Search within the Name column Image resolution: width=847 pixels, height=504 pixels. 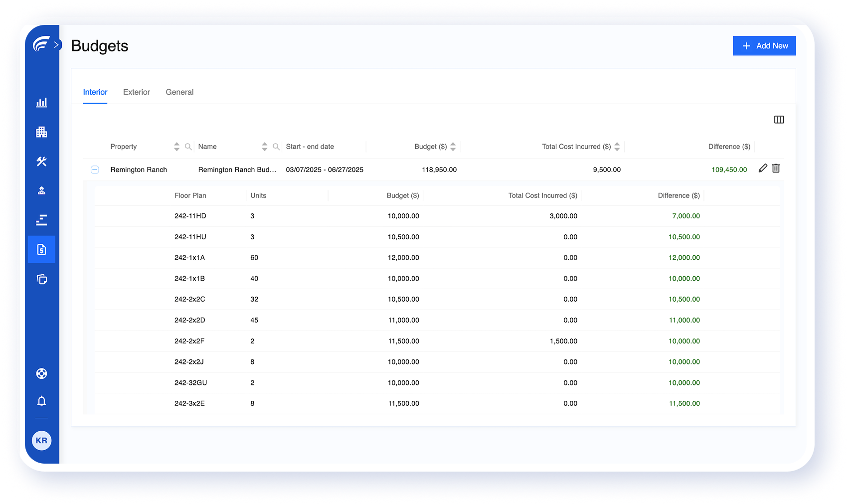pyautogui.click(x=276, y=147)
